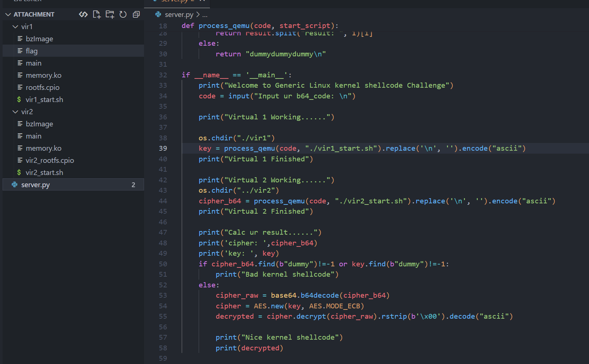This screenshot has height=364, width=589.
Task: Click '__main__' on line 32
Action: click(x=267, y=75)
